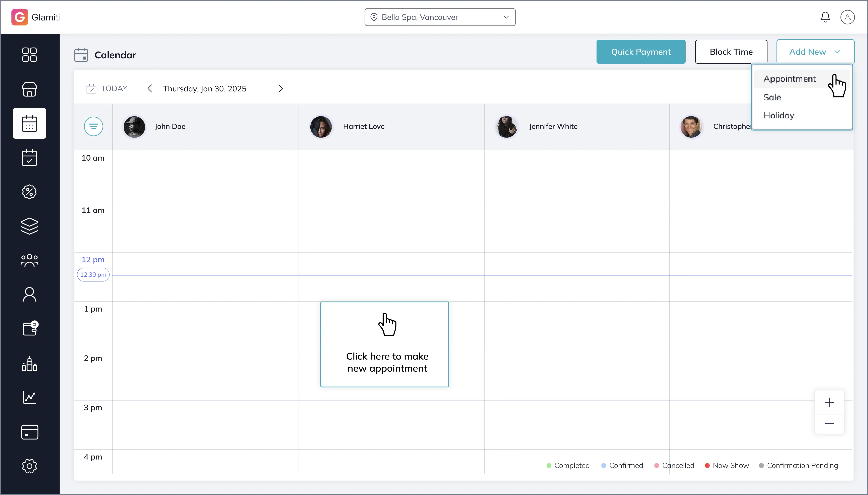Open the stacked layers sidebar icon
Image resolution: width=868 pixels, height=495 pixels.
click(29, 226)
